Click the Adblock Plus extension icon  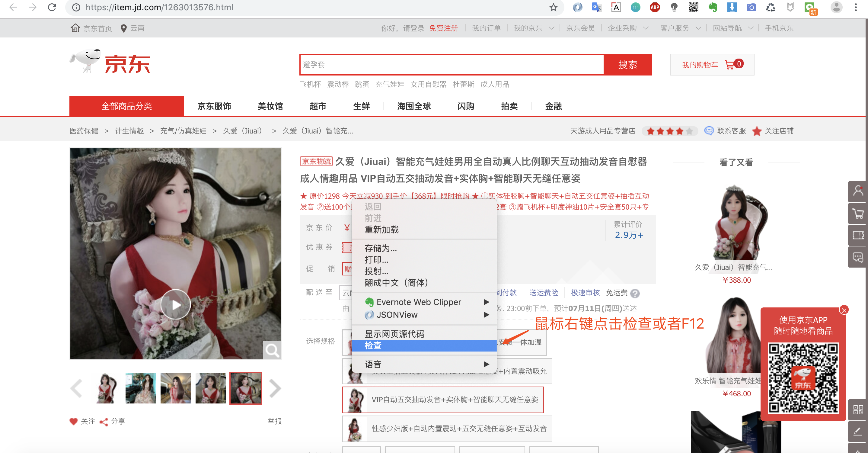655,8
